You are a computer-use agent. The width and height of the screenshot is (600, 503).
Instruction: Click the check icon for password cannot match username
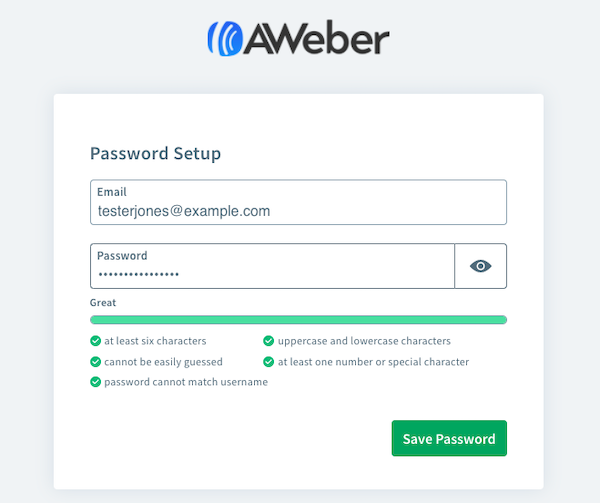click(95, 382)
